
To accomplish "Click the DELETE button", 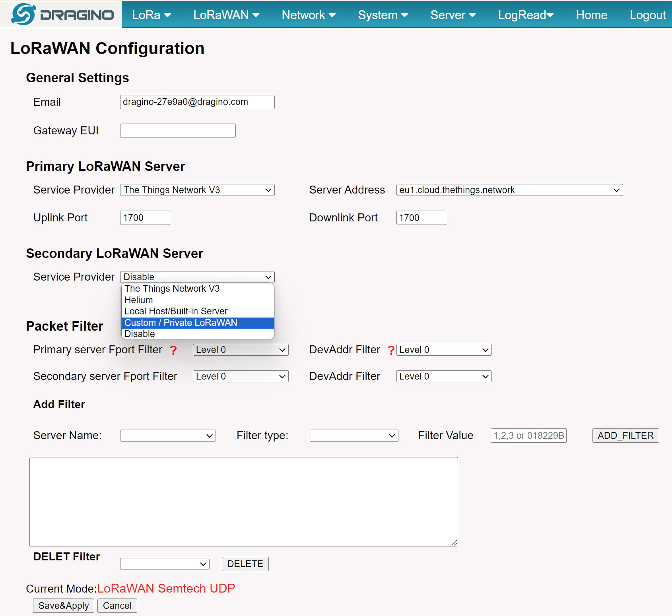I will click(x=245, y=564).
